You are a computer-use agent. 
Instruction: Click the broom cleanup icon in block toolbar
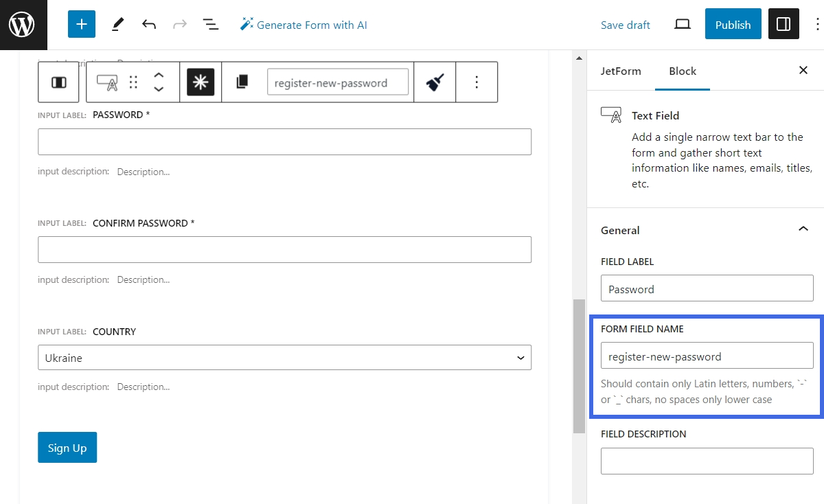click(435, 82)
